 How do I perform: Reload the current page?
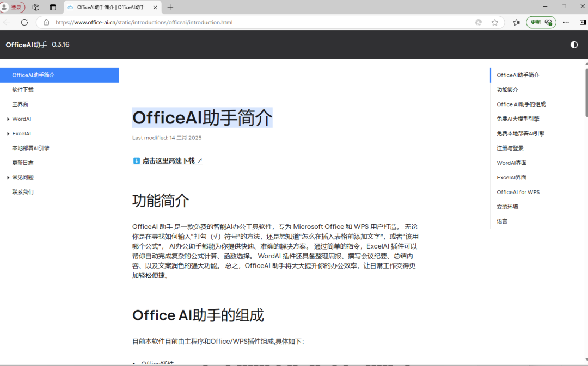[24, 22]
